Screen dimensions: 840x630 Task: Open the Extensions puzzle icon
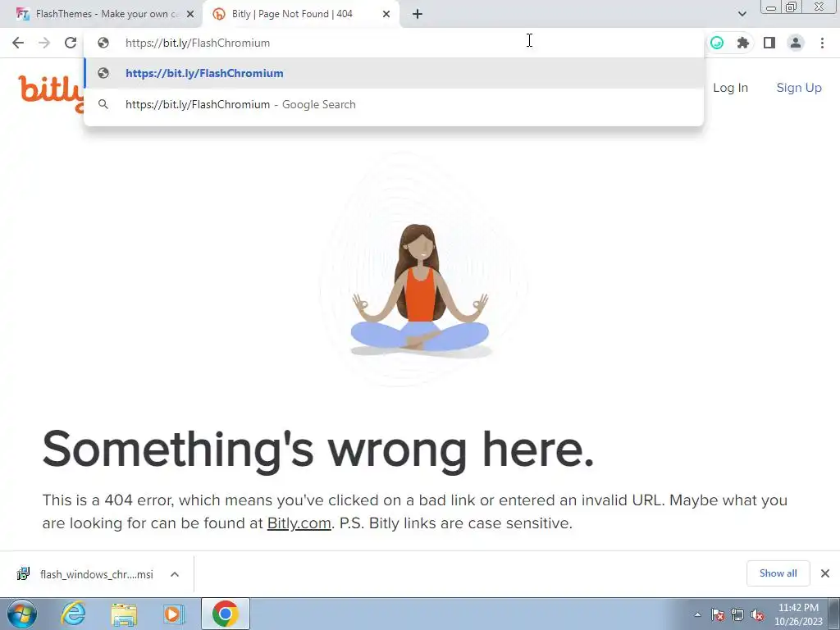coord(743,43)
